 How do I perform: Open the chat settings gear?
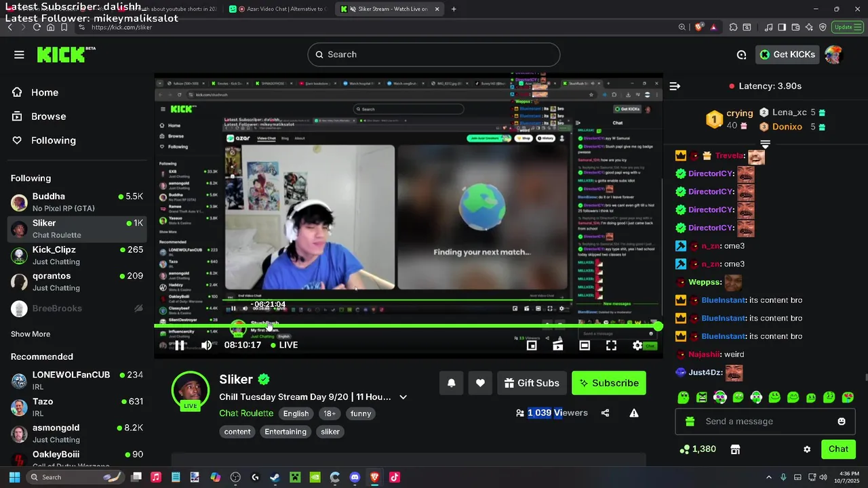pyautogui.click(x=807, y=449)
